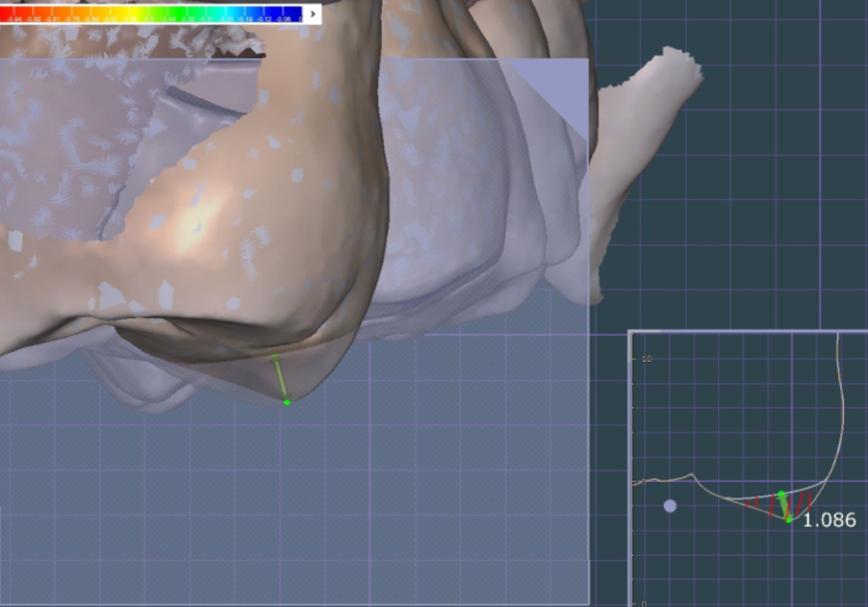Click the bright highlight spot on the scanned surface
868x607 pixels.
[199, 218]
